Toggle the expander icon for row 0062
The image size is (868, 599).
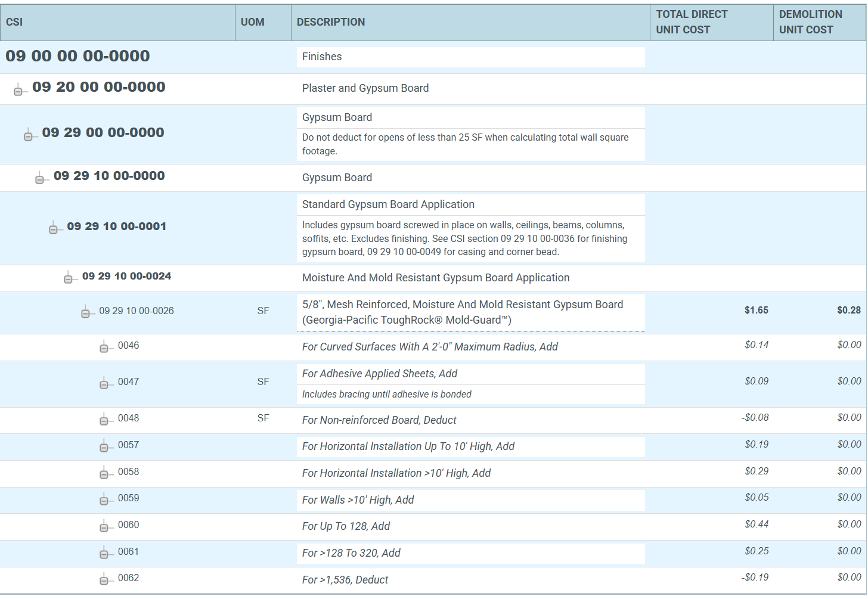(x=104, y=581)
